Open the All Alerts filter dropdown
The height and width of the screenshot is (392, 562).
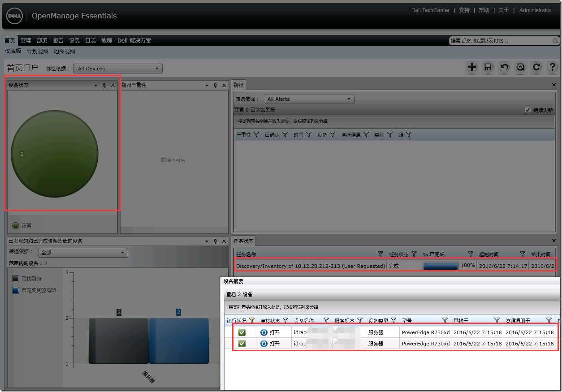pos(310,99)
